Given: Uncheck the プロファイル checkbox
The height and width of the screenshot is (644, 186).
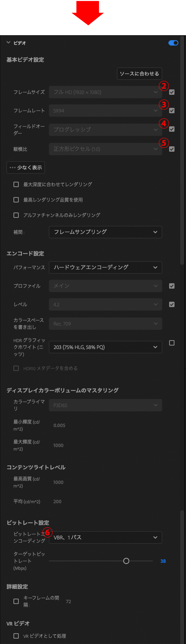Looking at the screenshot, I should tap(172, 286).
